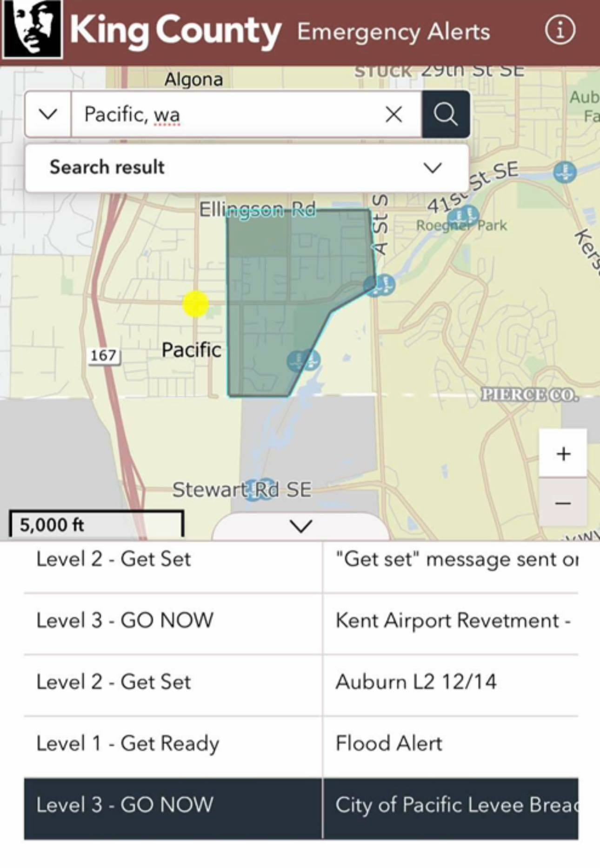Open City of Pacific Levee Breach alert
The image size is (600, 868).
click(450, 805)
